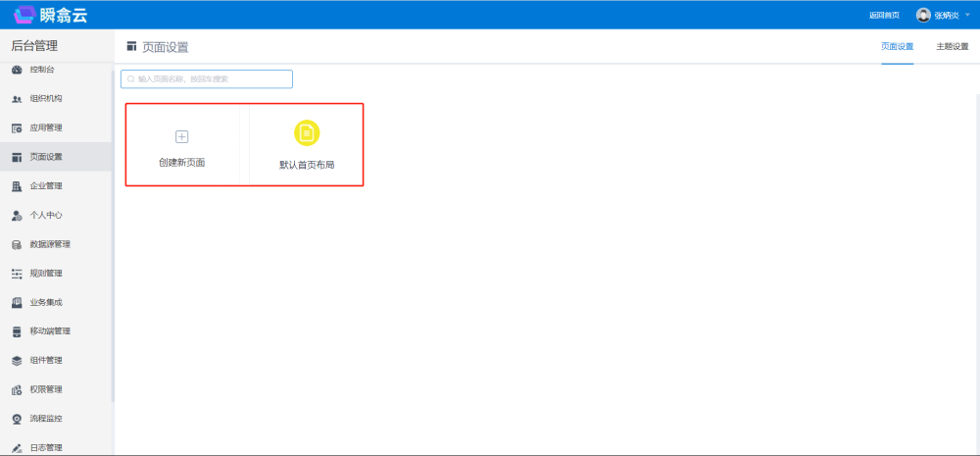
Task: Click the sidebar vertical scrollbar
Action: [x=113, y=235]
